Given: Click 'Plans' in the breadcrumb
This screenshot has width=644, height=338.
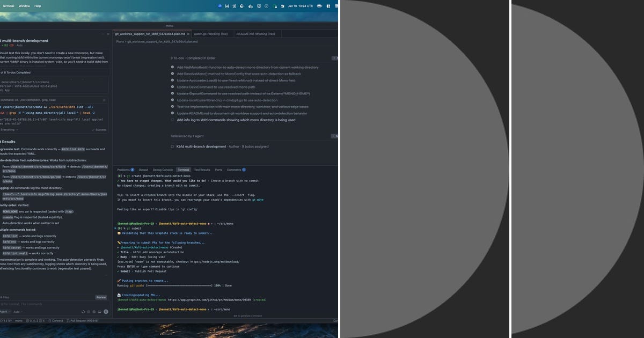Looking at the screenshot, I should coord(120,41).
